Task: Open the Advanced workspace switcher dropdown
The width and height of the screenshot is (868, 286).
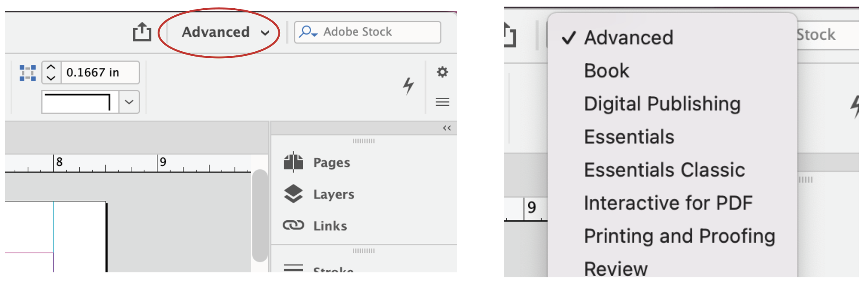Action: [225, 32]
